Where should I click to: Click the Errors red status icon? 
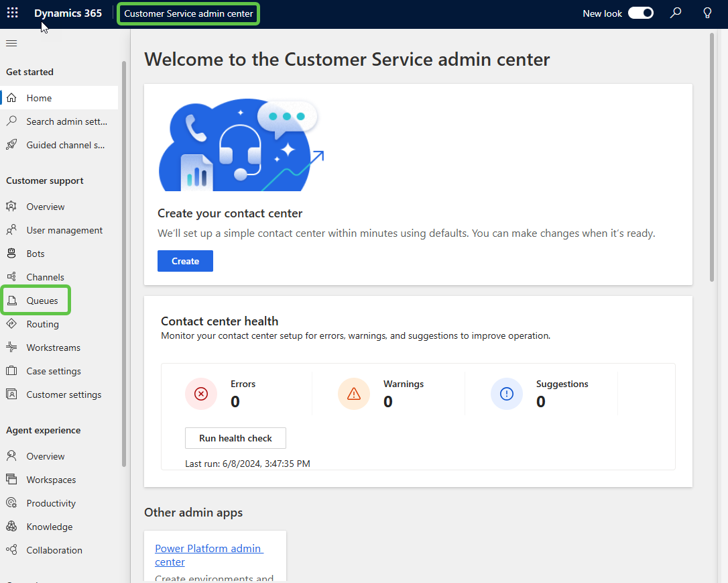coord(201,394)
